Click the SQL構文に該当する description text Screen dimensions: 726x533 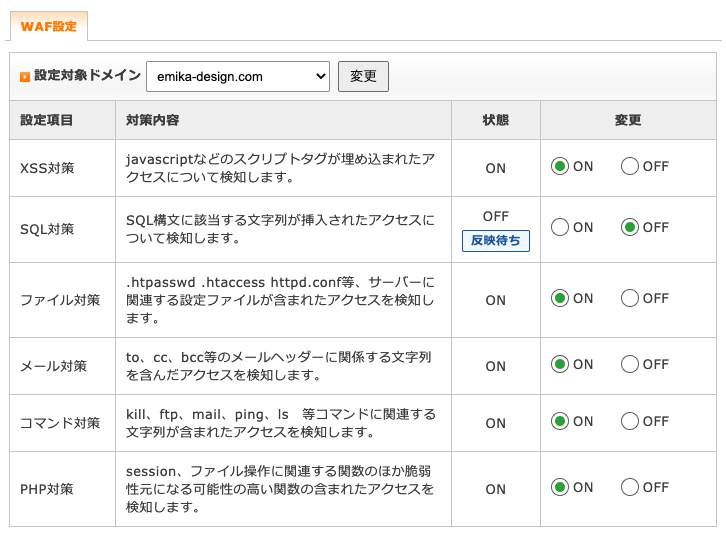pyautogui.click(x=280, y=229)
